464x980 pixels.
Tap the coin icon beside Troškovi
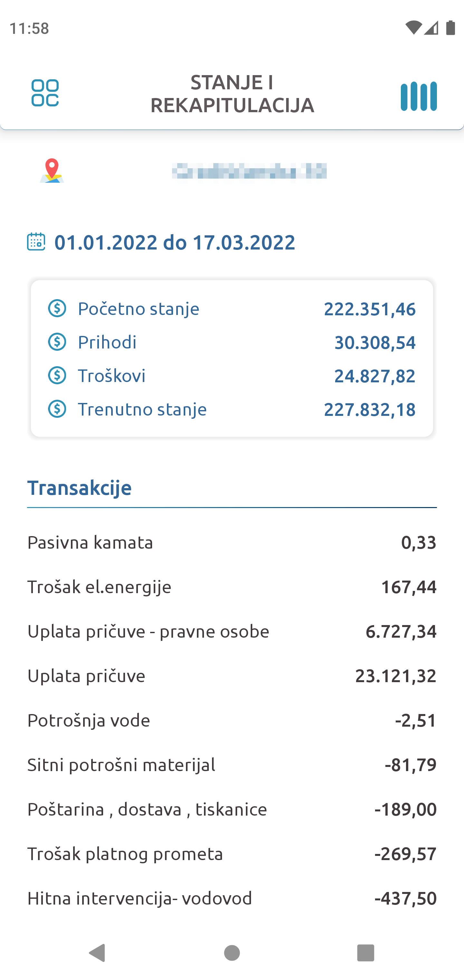57,376
